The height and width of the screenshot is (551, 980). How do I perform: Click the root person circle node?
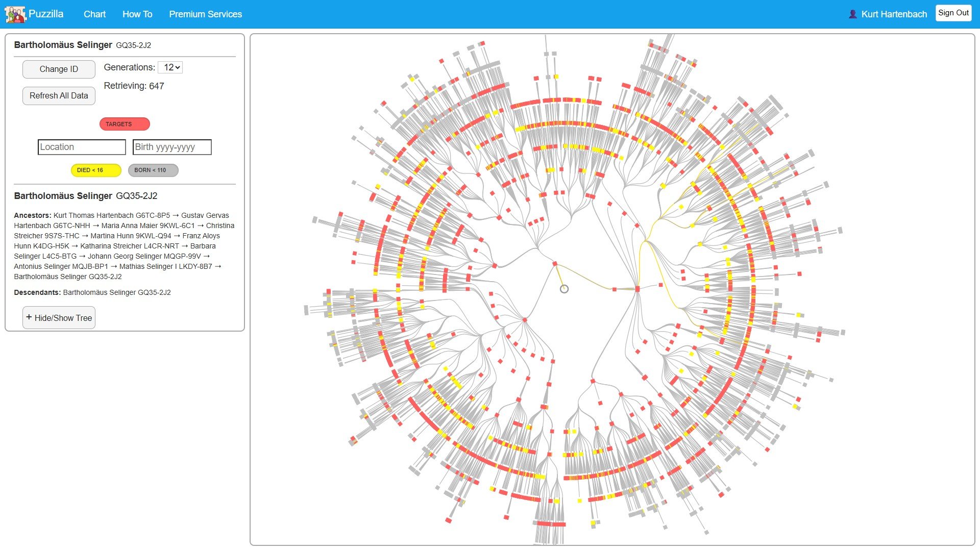coord(564,289)
